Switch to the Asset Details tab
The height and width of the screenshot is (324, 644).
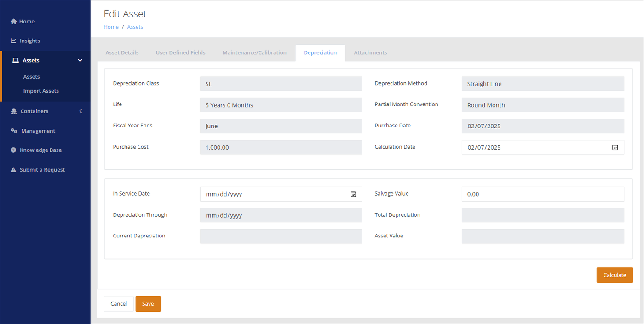122,52
